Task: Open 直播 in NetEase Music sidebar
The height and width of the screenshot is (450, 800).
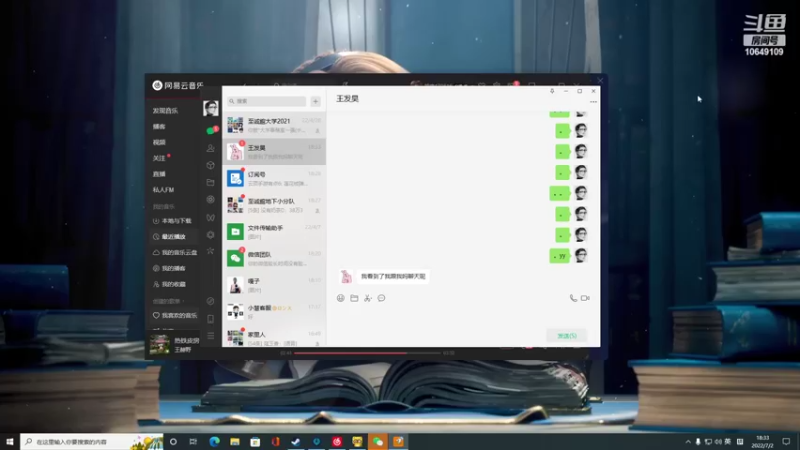Action: click(x=159, y=174)
